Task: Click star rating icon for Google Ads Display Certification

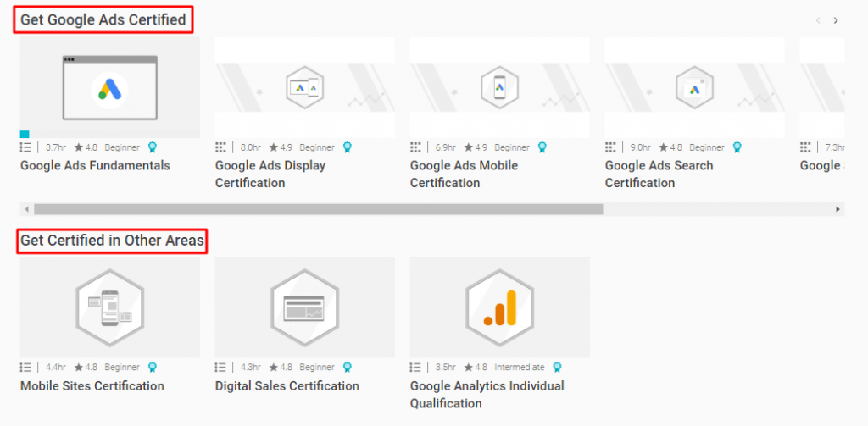Action: coord(274,147)
